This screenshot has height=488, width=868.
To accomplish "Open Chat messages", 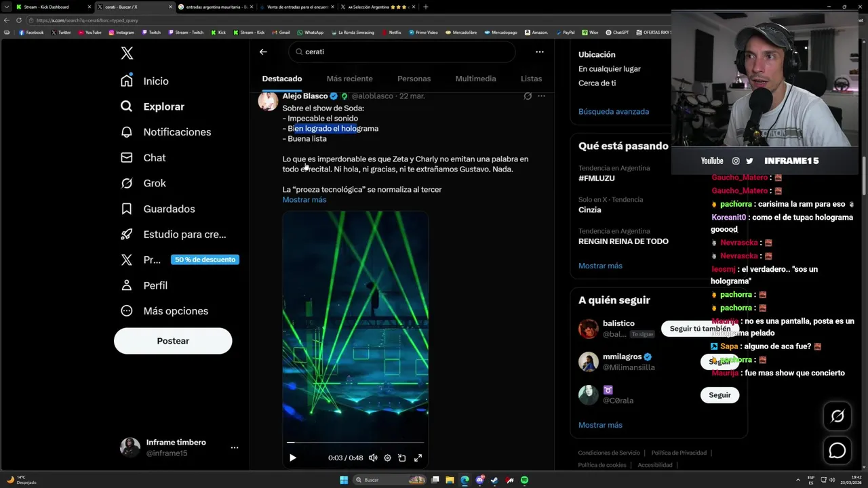I will (x=143, y=157).
